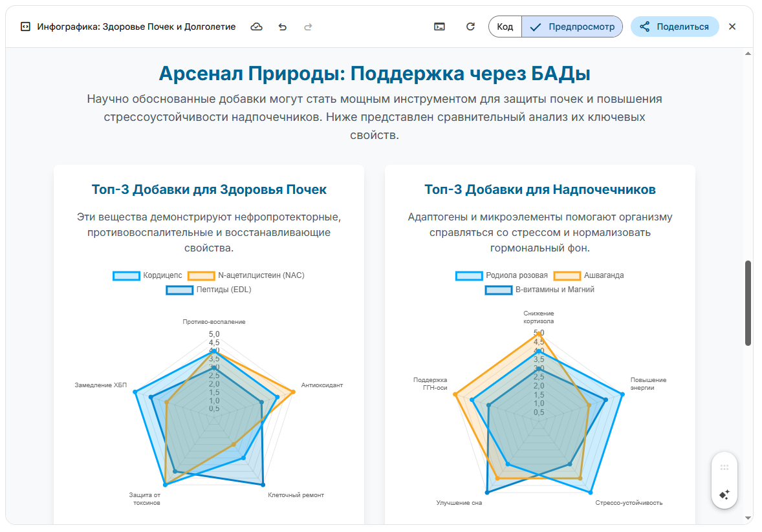Click the cloud saved status icon

[257, 27]
